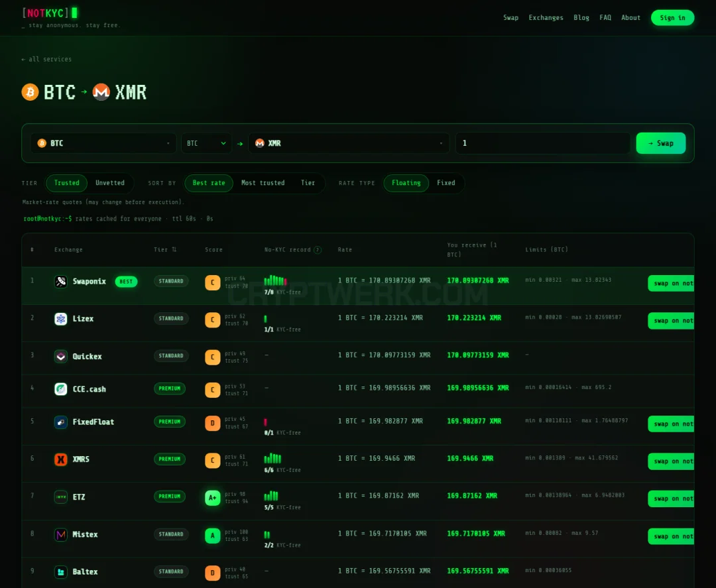The image size is (716, 588).
Task: Choose Floating rate type
Action: coord(406,182)
